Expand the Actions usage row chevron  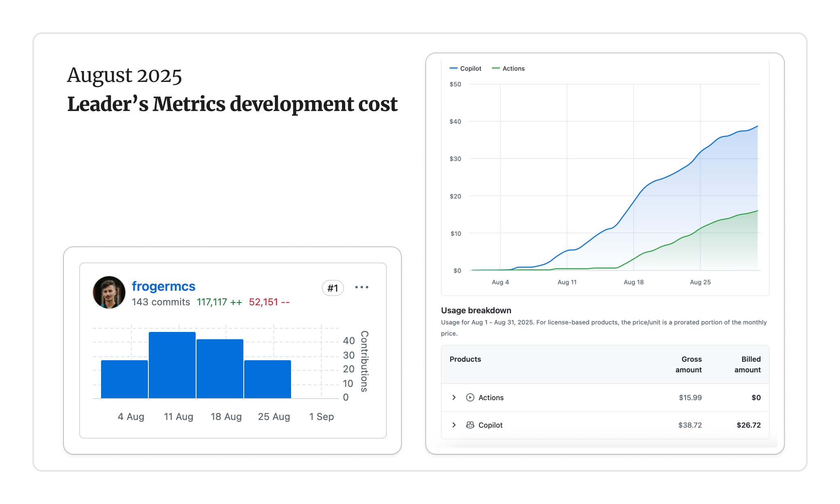pyautogui.click(x=454, y=397)
